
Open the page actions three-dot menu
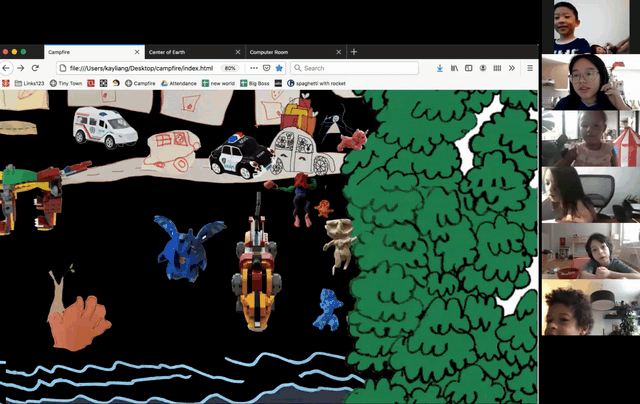coord(252,68)
